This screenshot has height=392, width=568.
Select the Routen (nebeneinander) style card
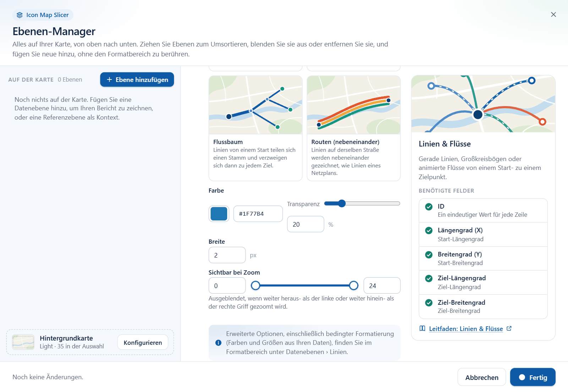coord(354,128)
